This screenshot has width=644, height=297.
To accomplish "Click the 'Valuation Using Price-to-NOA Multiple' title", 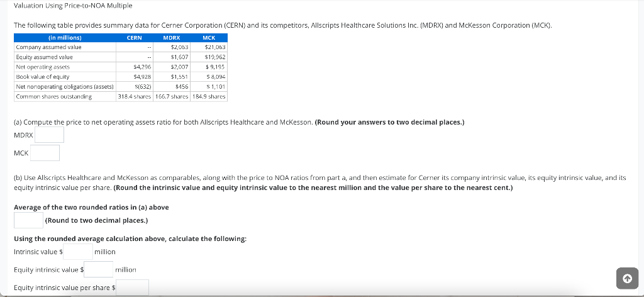I will coord(73,6).
